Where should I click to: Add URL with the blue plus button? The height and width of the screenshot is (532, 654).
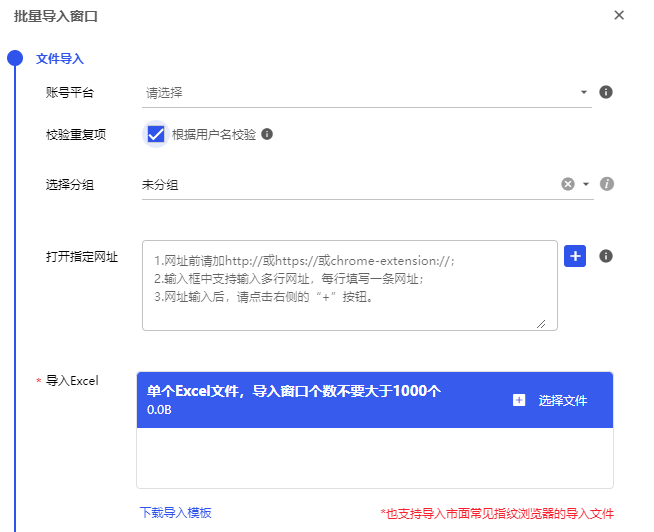(x=575, y=256)
